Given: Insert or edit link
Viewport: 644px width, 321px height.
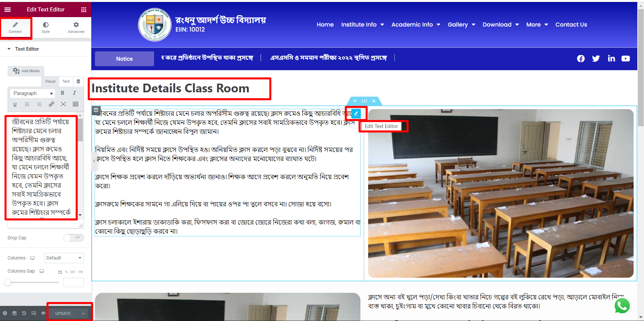Looking at the screenshot, I should point(51,104).
